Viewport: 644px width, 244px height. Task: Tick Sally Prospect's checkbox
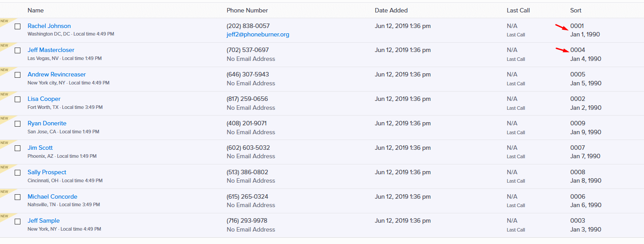18,172
